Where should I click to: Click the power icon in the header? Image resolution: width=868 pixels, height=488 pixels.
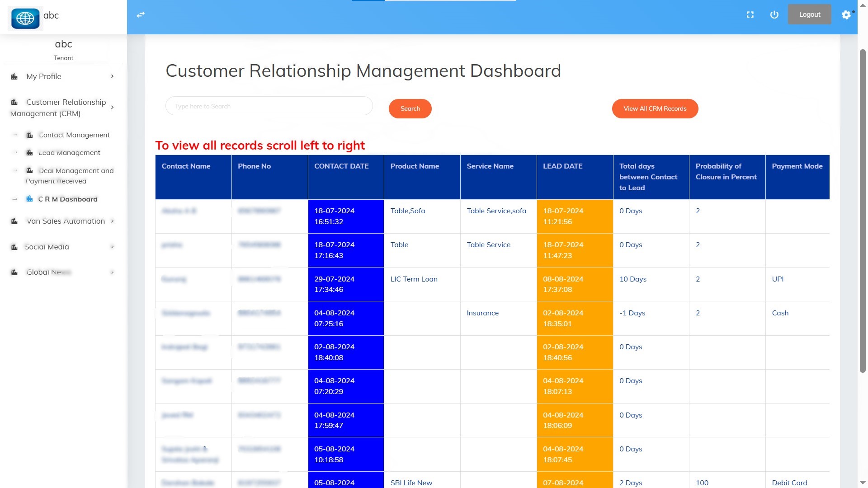(774, 15)
